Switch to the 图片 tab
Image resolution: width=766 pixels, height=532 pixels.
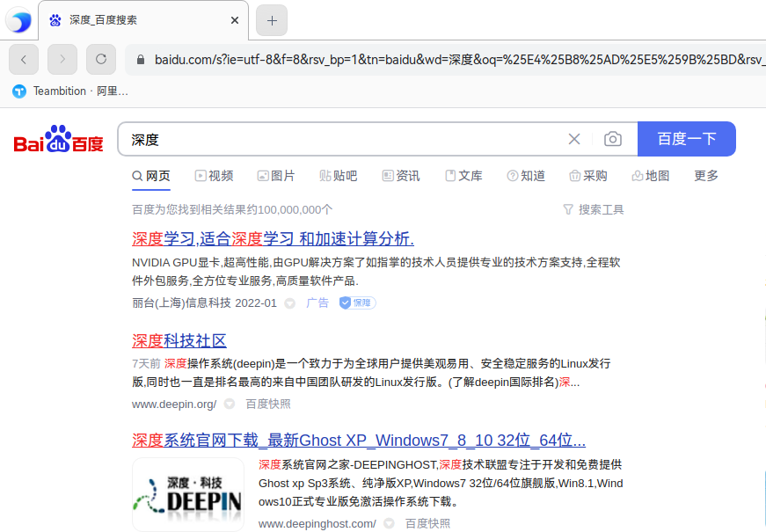(x=276, y=176)
